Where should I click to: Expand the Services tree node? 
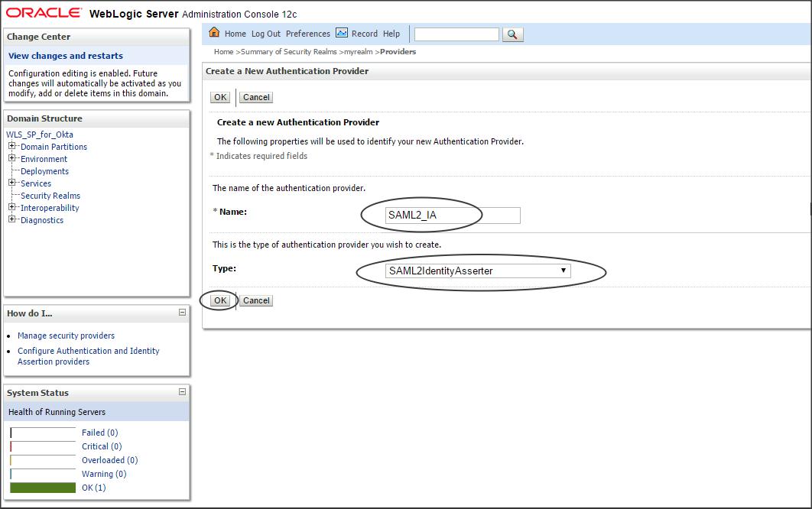pos(12,183)
